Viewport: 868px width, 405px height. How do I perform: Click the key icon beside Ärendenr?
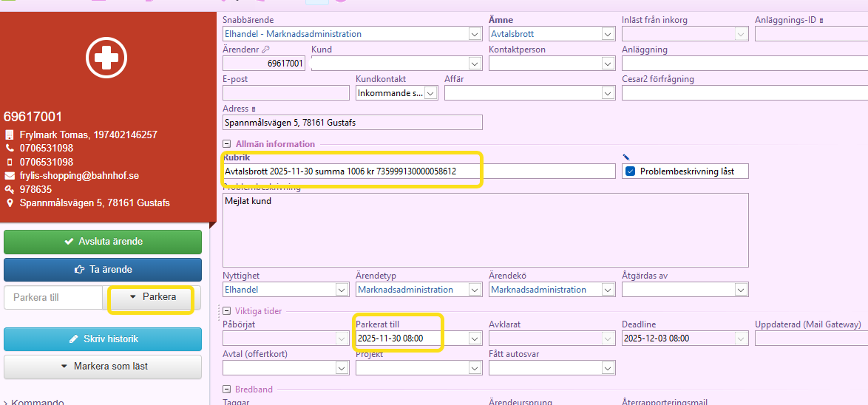[265, 50]
